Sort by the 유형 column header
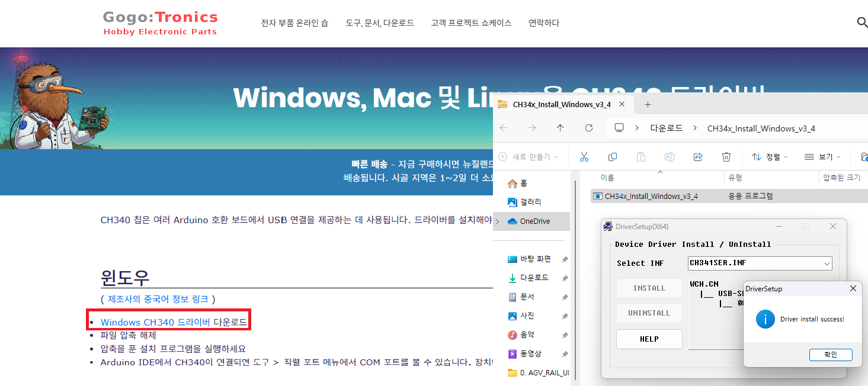The width and height of the screenshot is (868, 386). [735, 178]
